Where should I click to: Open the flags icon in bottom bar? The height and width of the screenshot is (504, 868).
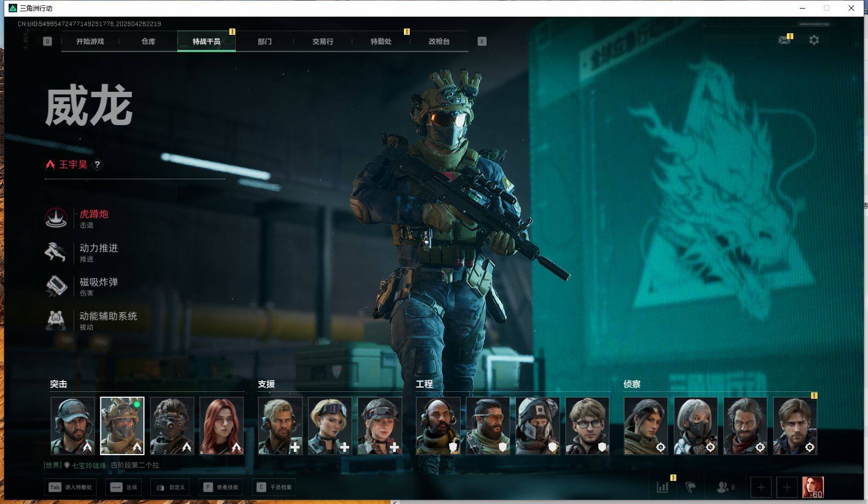point(691,487)
